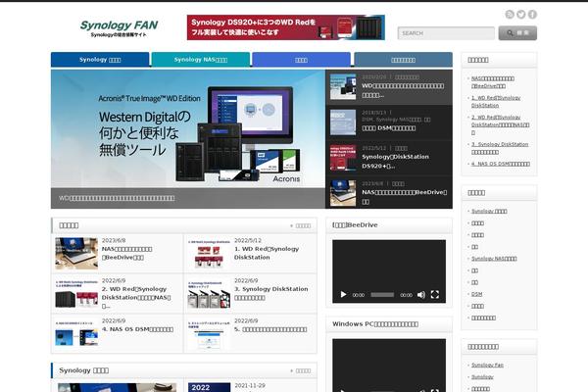
Task: Open first 'Synology' category link in sidebar
Action: 489,212
